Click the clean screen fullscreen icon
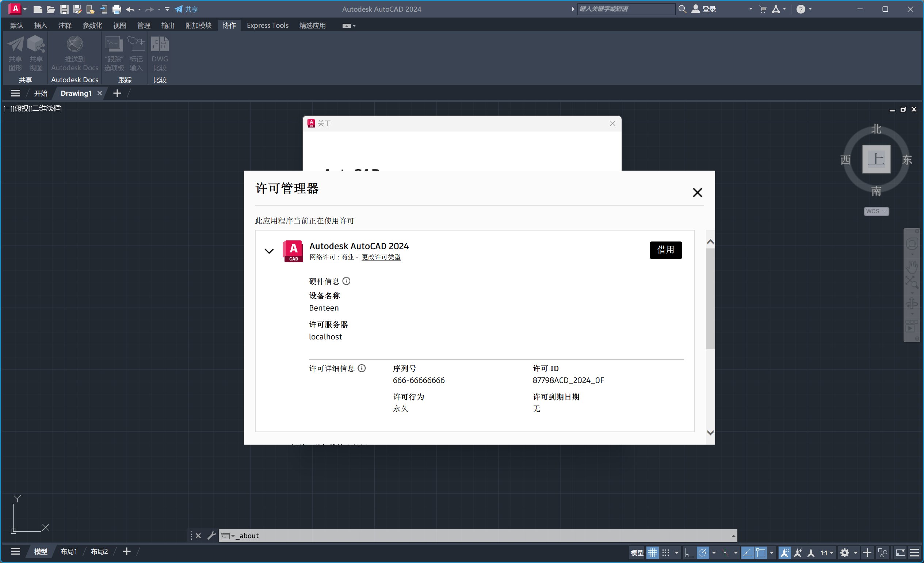 click(x=900, y=553)
